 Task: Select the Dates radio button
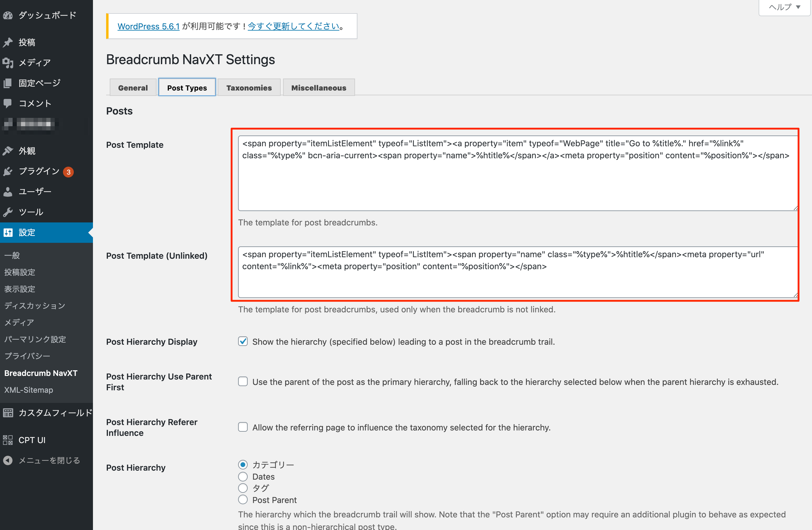[x=243, y=476]
